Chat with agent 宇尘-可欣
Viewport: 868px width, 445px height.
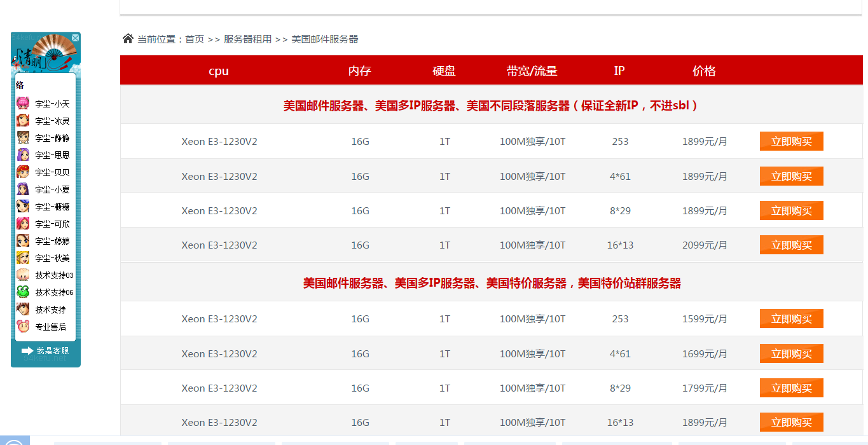(x=52, y=224)
